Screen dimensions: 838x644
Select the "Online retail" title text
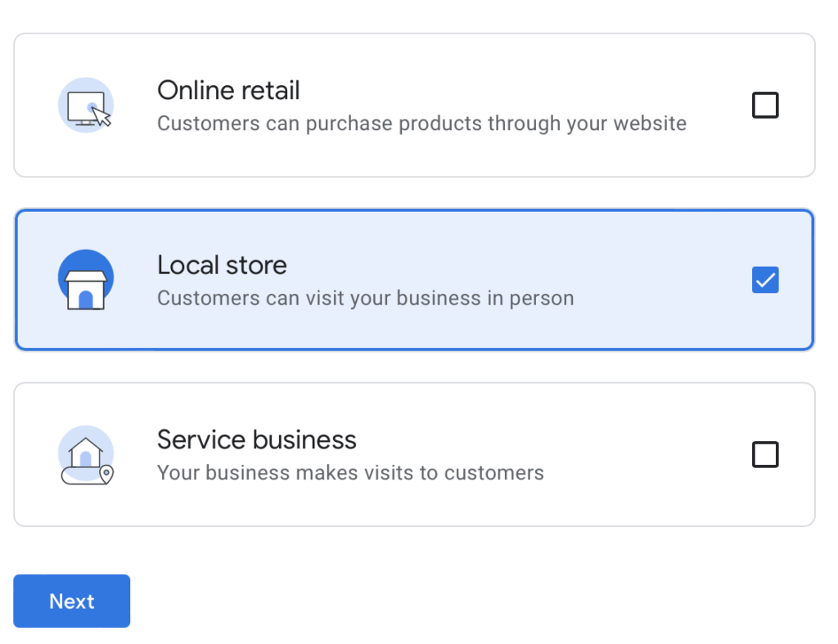tap(228, 90)
